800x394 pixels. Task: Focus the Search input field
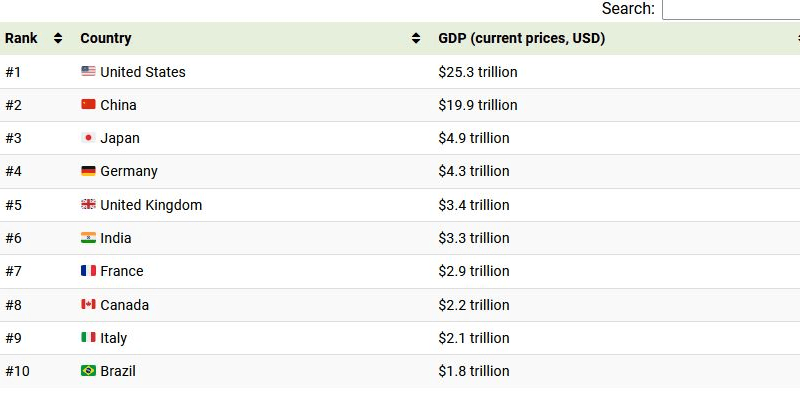[731, 9]
